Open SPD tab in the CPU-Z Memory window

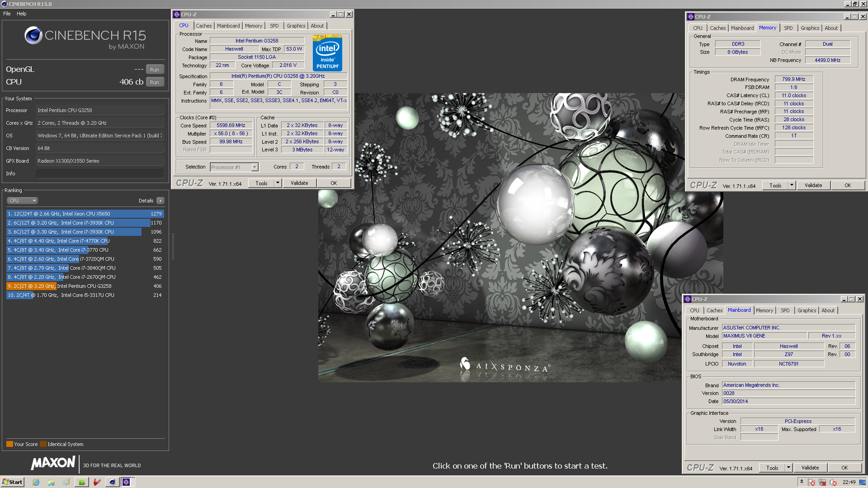pos(788,28)
